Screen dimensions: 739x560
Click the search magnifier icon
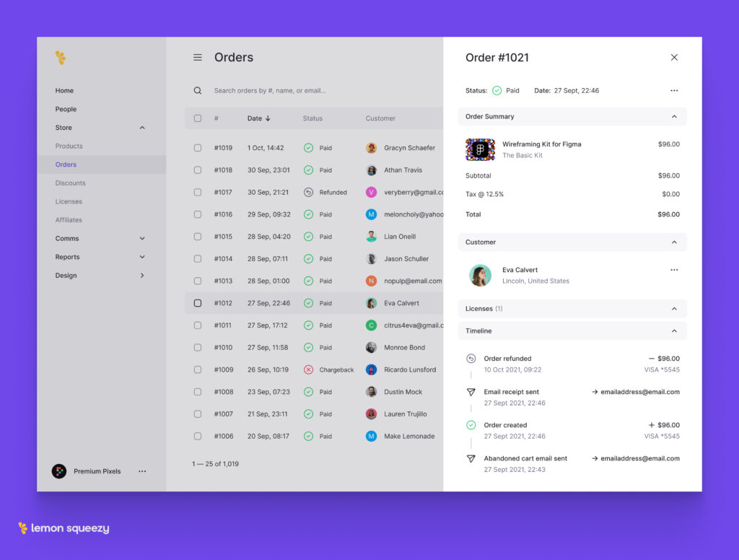pyautogui.click(x=198, y=90)
